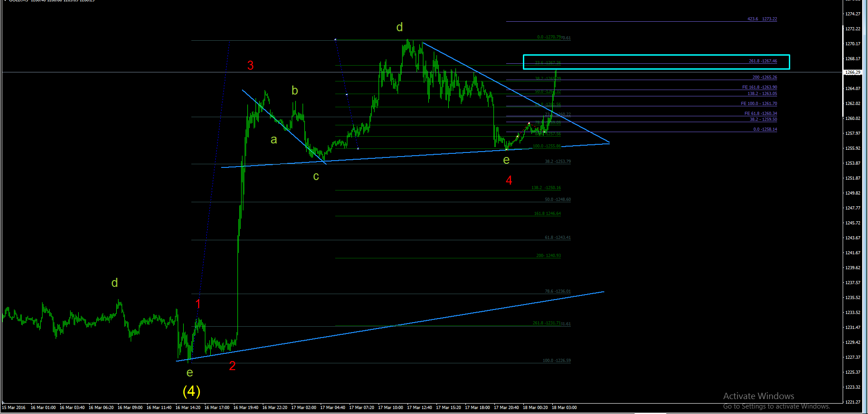The image size is (868, 414).
Task: Click the "18 Mar 03:00" time label
Action: [564, 408]
